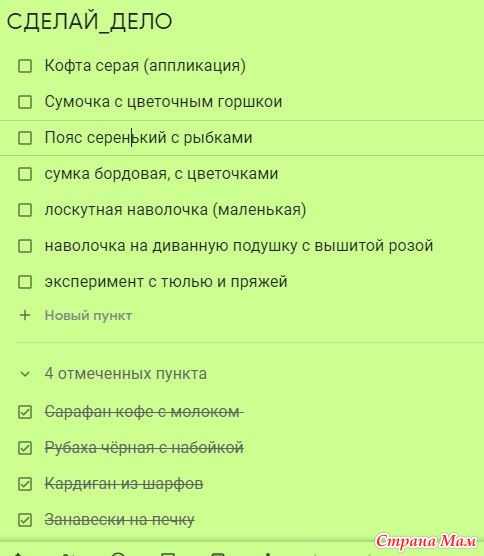
Task: Mark эксперимент с тюлью и пряжей complete
Action: coord(25,282)
